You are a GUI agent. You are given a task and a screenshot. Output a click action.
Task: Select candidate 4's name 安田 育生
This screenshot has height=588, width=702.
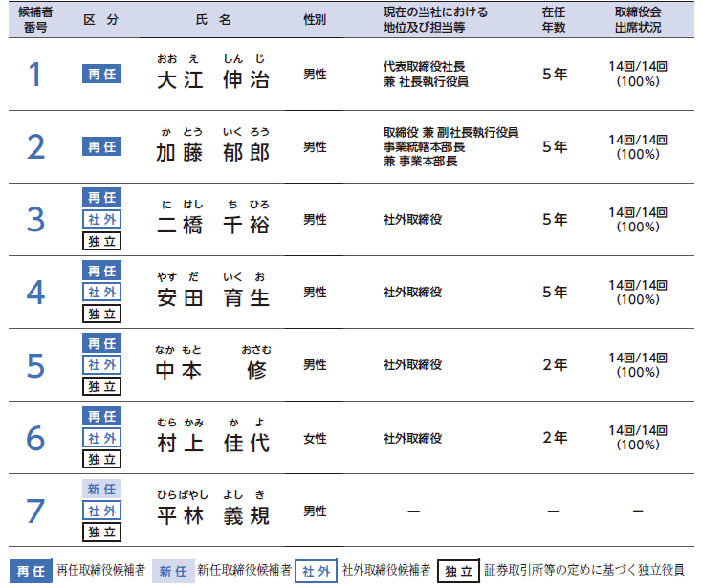212,297
